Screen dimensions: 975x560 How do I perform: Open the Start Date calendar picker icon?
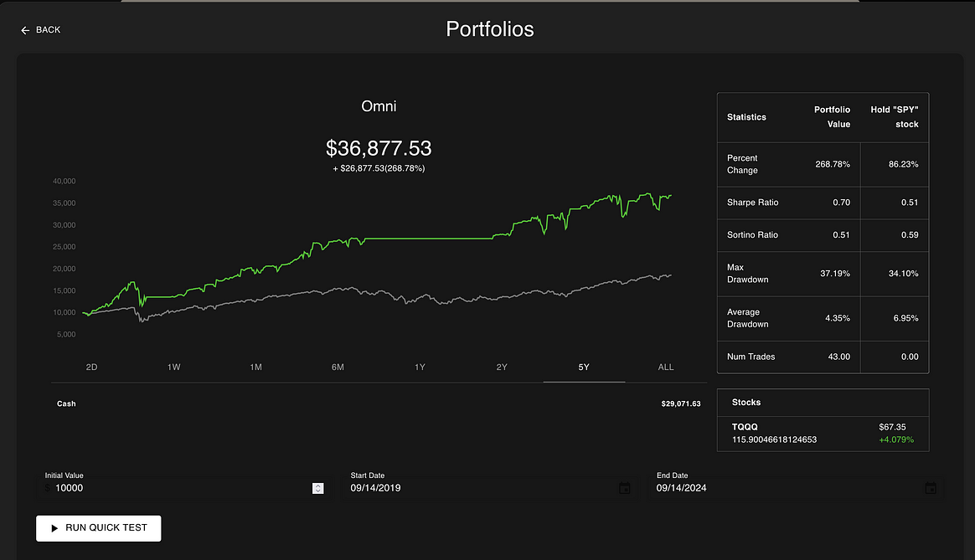point(624,488)
